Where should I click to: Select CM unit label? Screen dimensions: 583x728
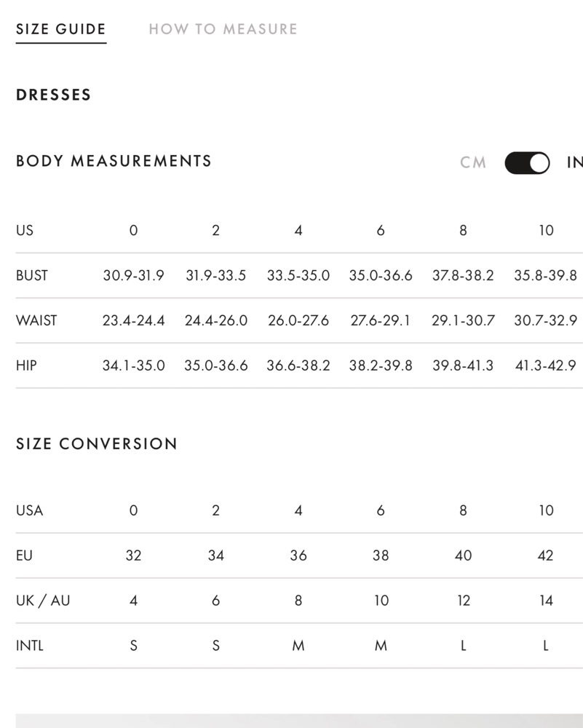click(x=473, y=162)
